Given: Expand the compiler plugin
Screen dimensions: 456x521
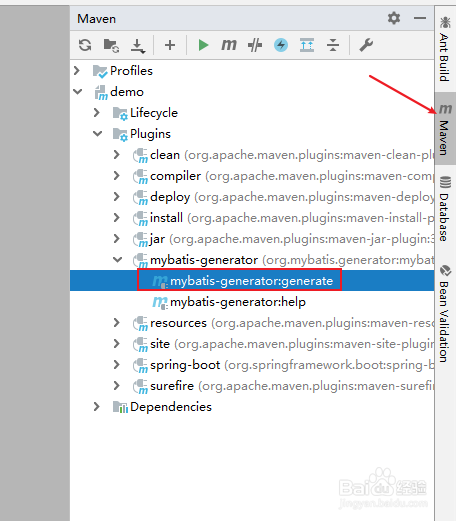Looking at the screenshot, I should click(116, 175).
